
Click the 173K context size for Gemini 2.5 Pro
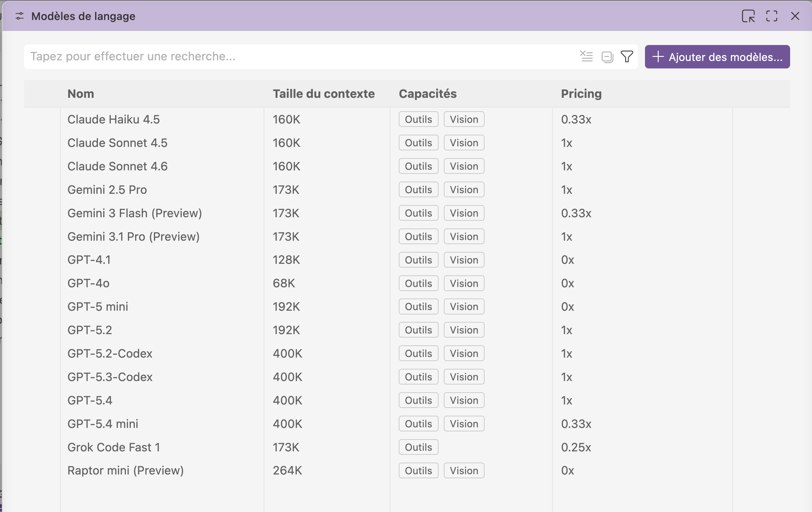click(x=286, y=190)
